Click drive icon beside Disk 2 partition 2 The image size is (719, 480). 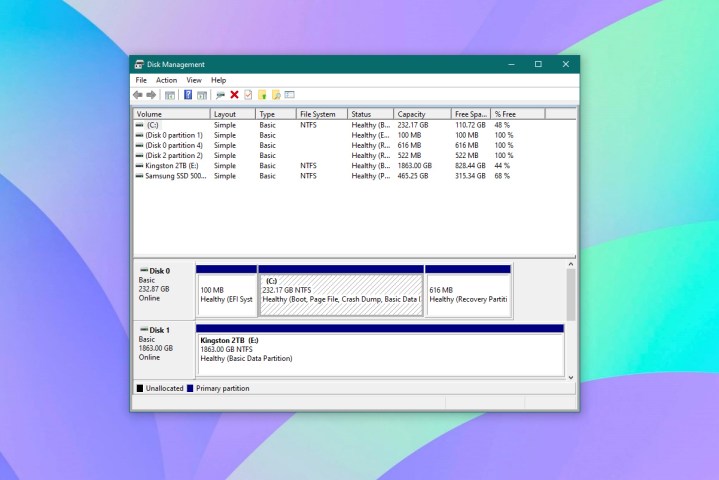[x=139, y=155]
